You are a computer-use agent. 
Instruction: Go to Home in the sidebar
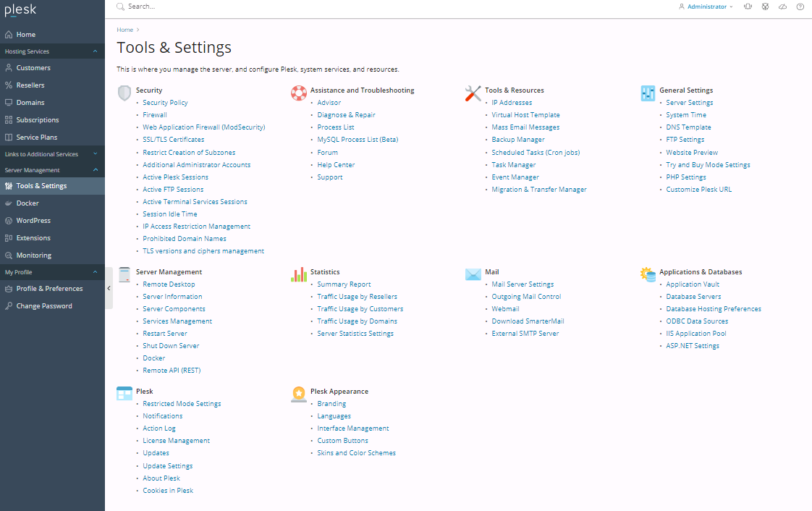pyautogui.click(x=52, y=35)
